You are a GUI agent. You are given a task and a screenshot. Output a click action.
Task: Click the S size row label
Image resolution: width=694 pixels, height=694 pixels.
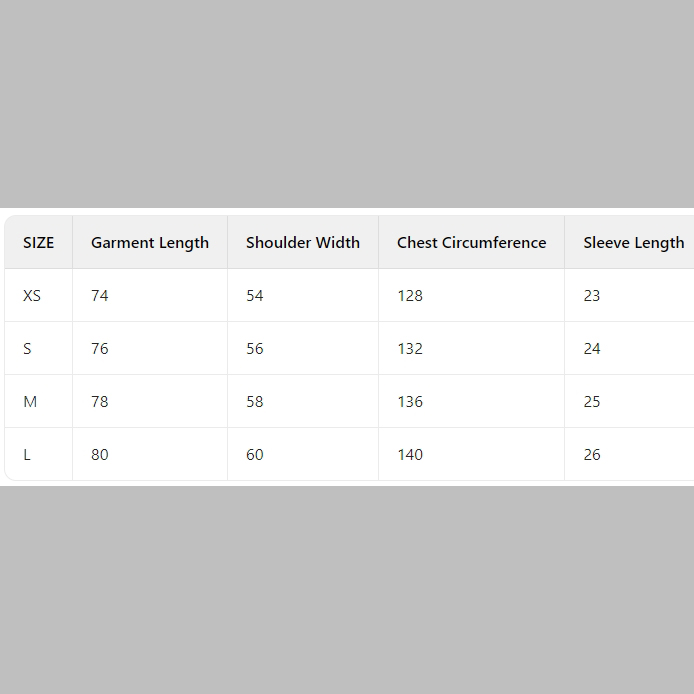[x=27, y=348]
